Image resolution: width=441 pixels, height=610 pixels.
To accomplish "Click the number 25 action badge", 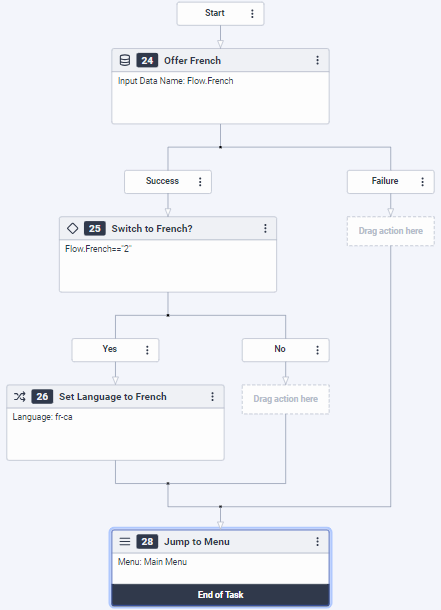I will tap(94, 228).
